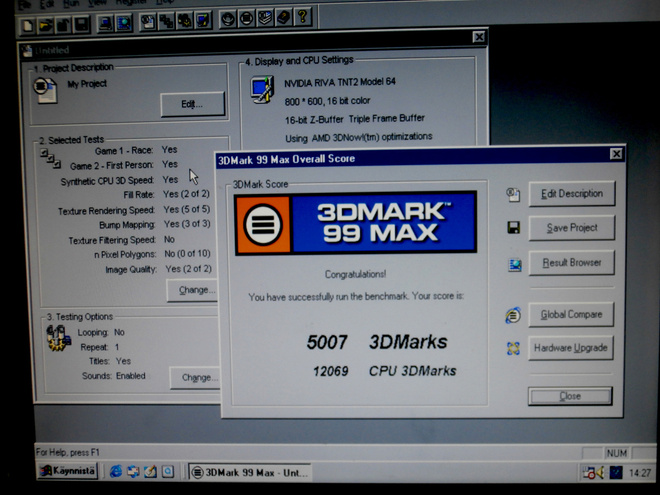Click the Sounds: Enabled row
660x495 pixels.
(x=114, y=376)
